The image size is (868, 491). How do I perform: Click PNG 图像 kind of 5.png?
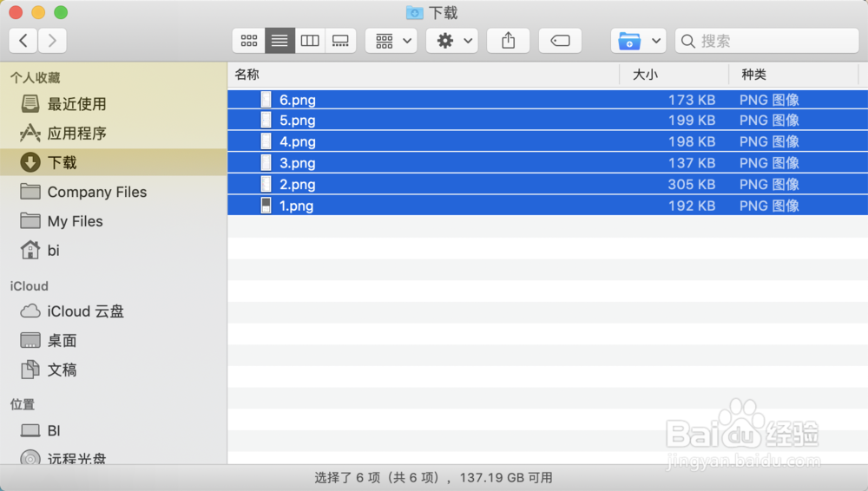coord(769,120)
